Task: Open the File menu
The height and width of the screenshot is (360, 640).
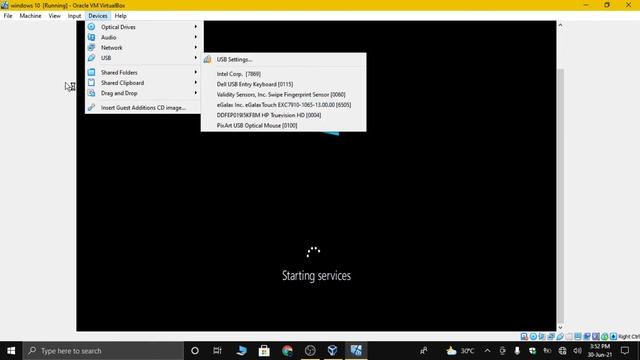Action: [8, 16]
